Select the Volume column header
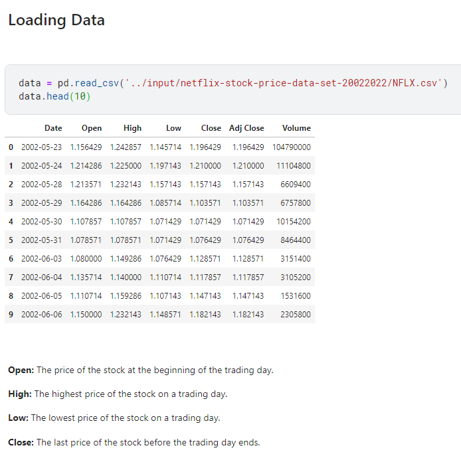 click(x=296, y=128)
